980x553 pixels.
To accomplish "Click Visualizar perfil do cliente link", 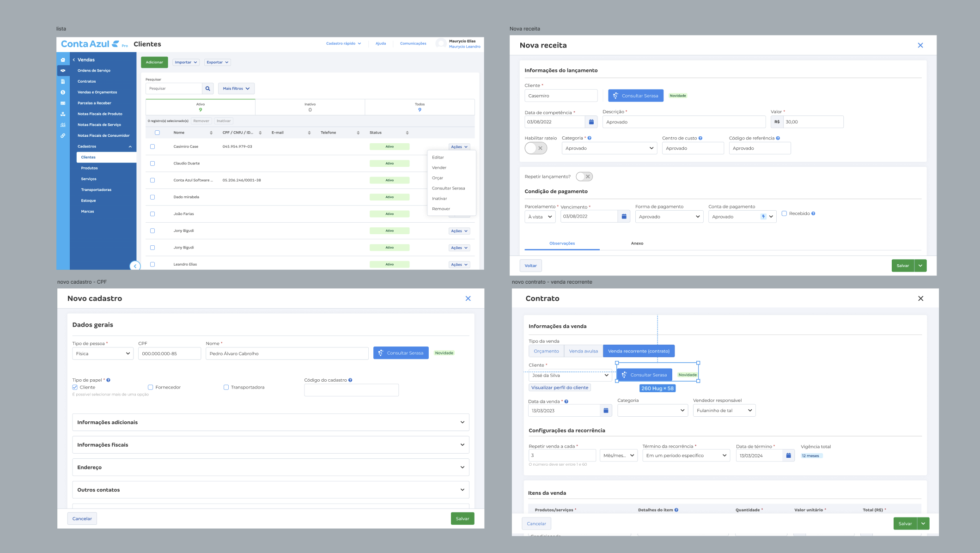I will (560, 388).
